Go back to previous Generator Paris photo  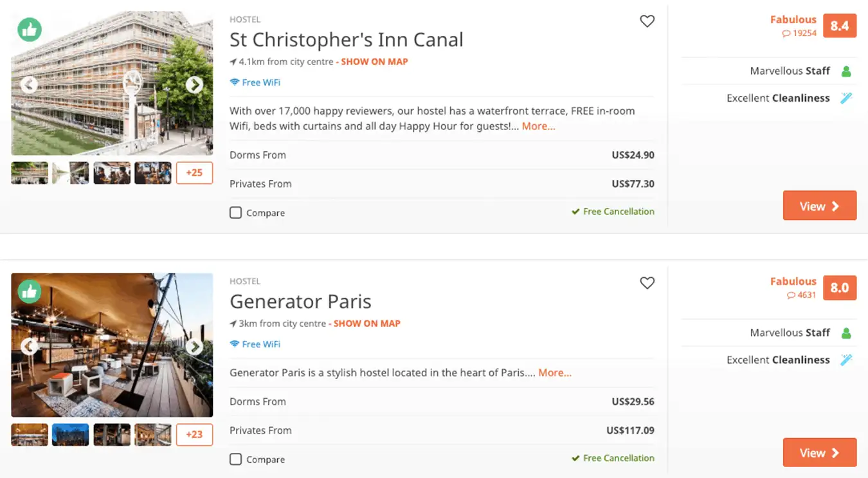click(29, 347)
